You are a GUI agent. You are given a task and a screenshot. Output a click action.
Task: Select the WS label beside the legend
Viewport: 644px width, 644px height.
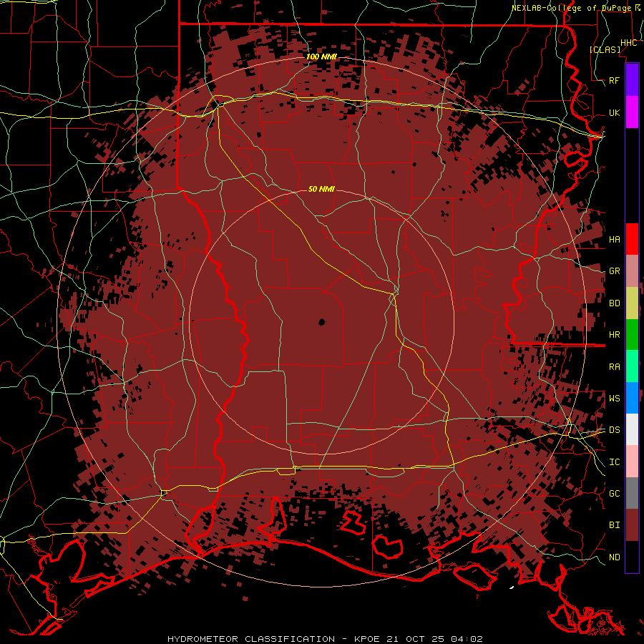614,398
